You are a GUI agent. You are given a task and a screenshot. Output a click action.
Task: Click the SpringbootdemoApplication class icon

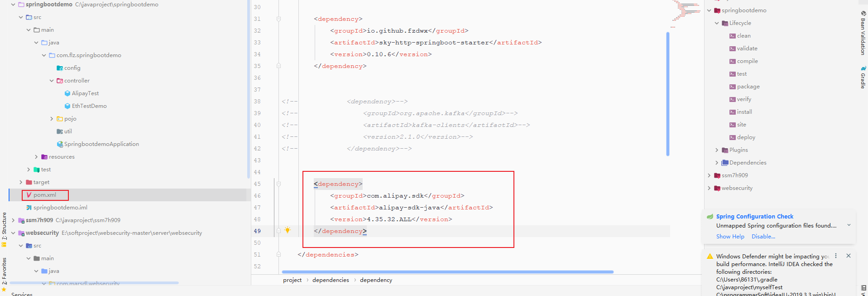(x=60, y=144)
